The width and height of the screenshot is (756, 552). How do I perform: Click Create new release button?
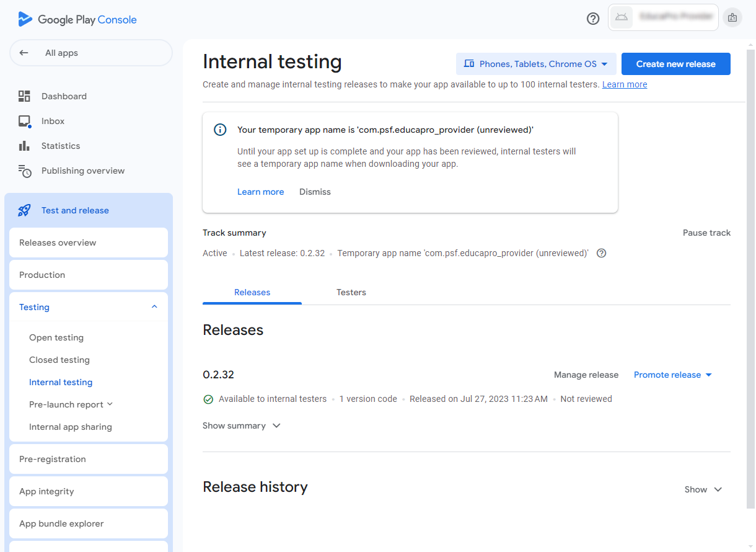pos(676,64)
